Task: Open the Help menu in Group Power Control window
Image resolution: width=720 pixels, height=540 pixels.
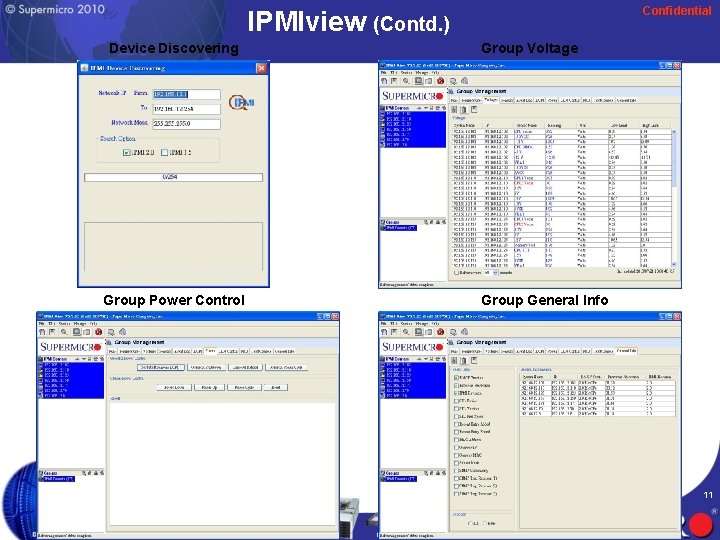Action: click(x=94, y=324)
